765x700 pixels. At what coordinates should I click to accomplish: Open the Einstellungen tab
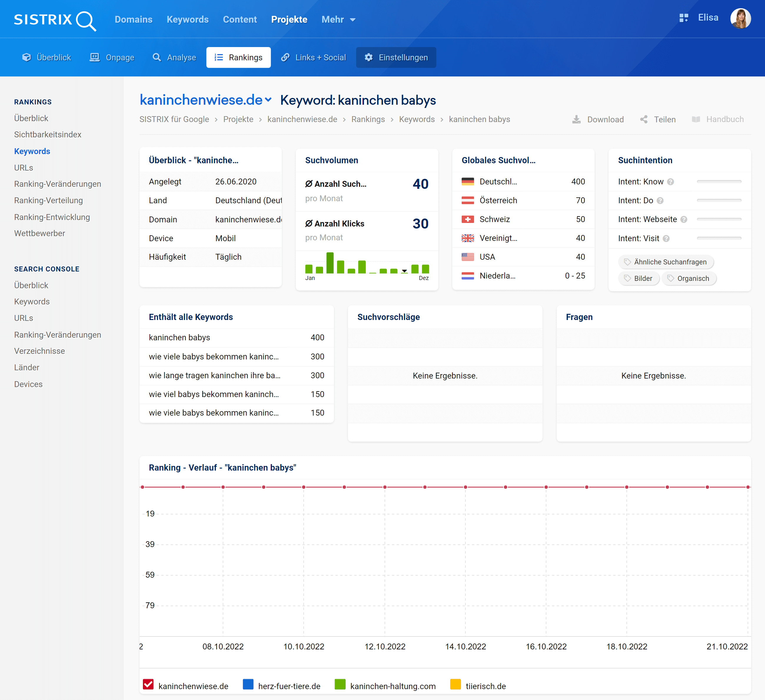tap(396, 57)
